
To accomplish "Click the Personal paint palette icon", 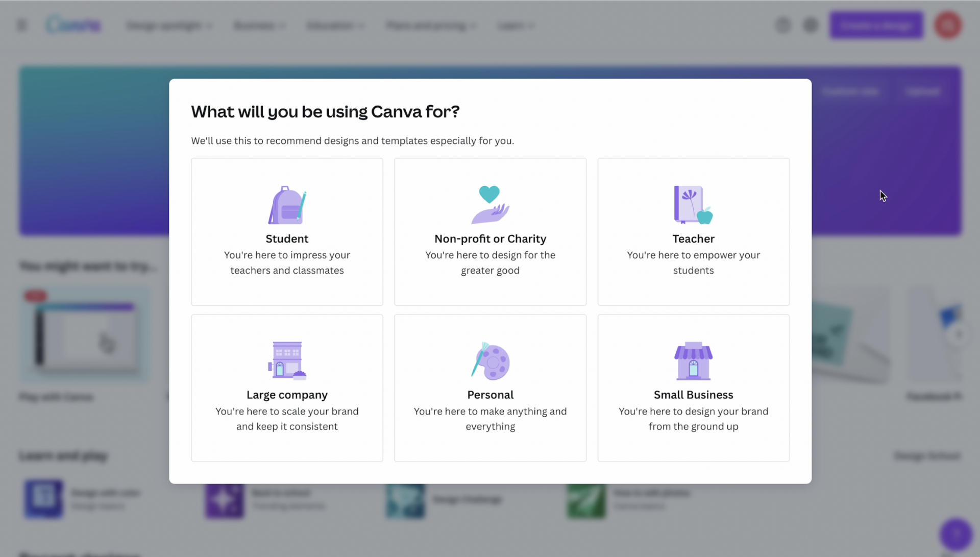I will click(490, 361).
